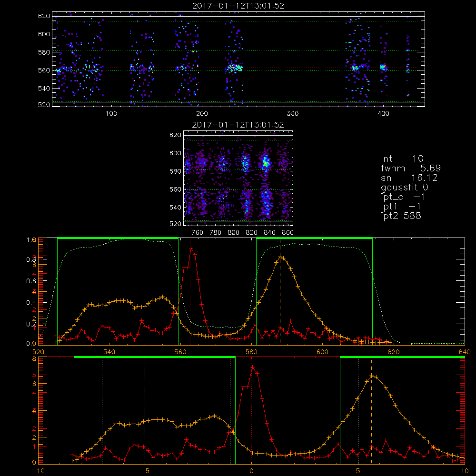Click x-axis label 820 on middle spectrogram
476x476 pixels.
coord(252,233)
